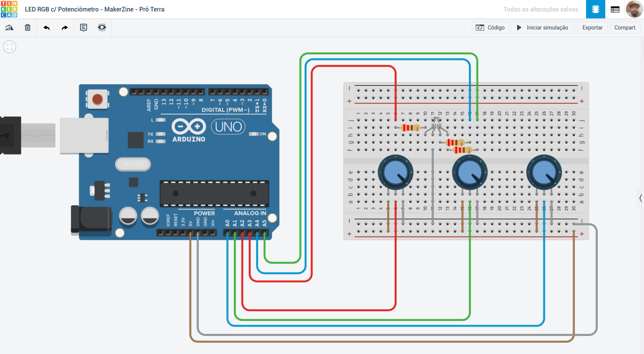
Task: Click the middle potentiometer knob
Action: 470,172
